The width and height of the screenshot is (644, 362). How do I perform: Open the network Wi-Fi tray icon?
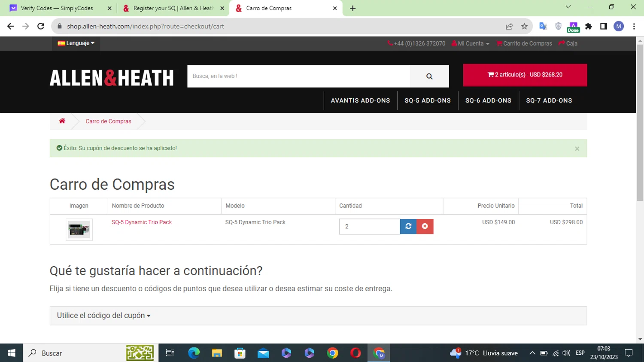556,353
